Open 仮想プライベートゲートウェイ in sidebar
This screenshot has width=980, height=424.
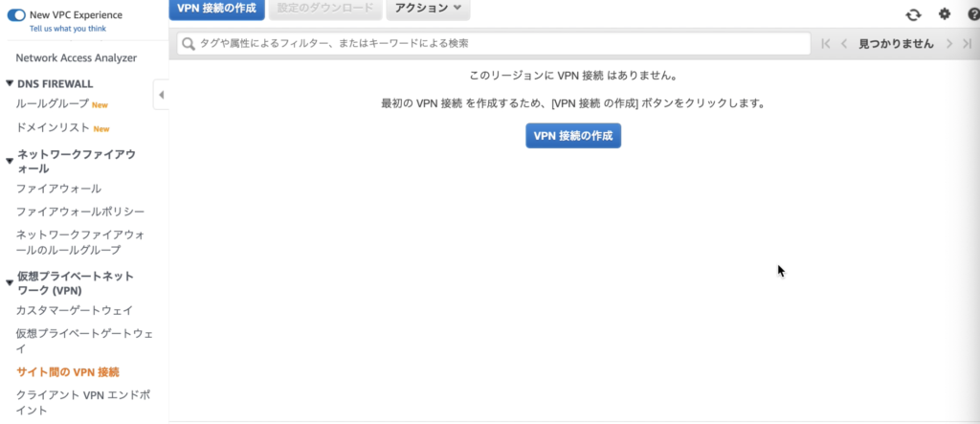[84, 341]
